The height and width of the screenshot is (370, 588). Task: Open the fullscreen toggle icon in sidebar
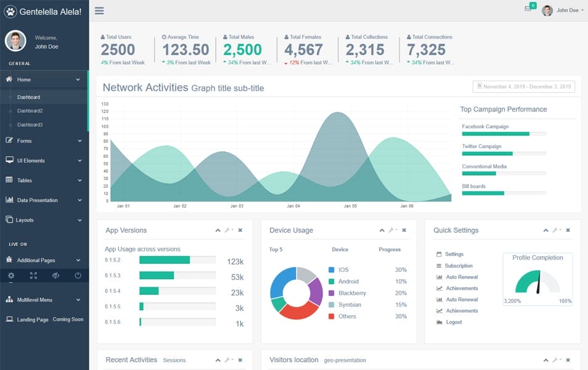click(34, 276)
